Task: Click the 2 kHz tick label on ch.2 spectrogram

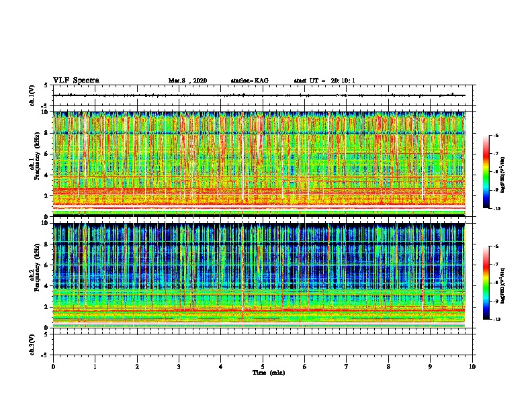Action: click(47, 307)
